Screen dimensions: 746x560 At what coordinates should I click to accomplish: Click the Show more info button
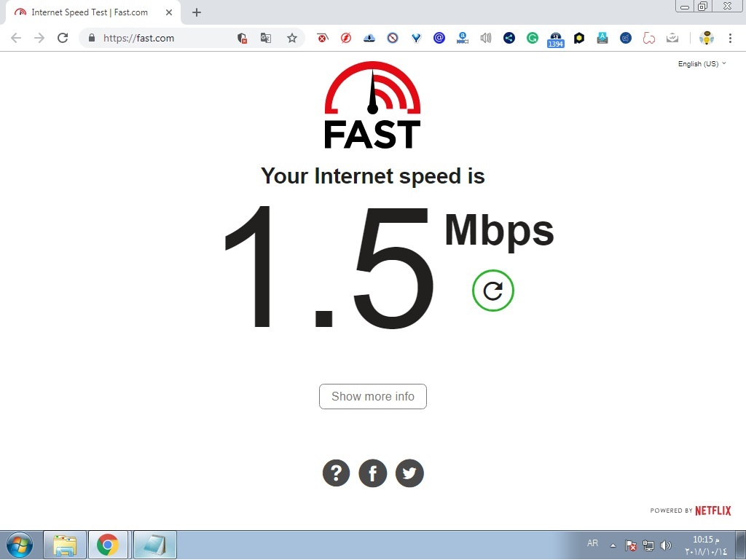pyautogui.click(x=372, y=396)
